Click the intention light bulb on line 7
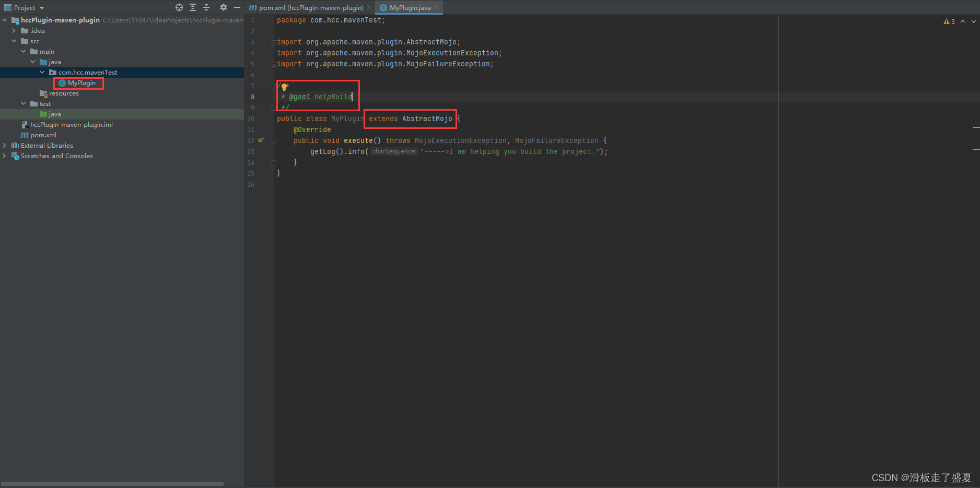This screenshot has width=980, height=488. 284,86
